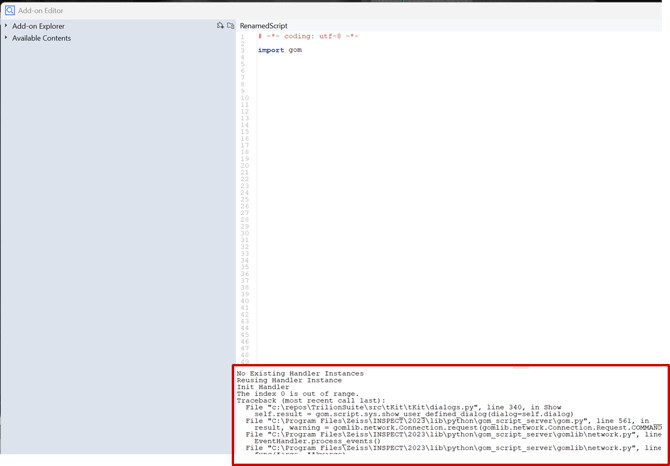670x466 pixels.
Task: Expand the Add-on Explorer tree arrow
Action: tap(6, 26)
